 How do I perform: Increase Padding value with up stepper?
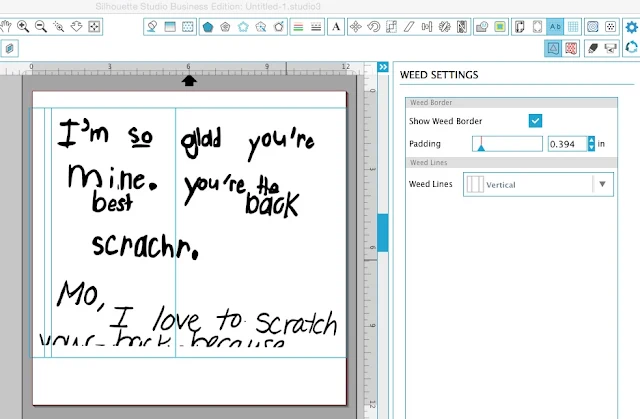pyautogui.click(x=591, y=140)
